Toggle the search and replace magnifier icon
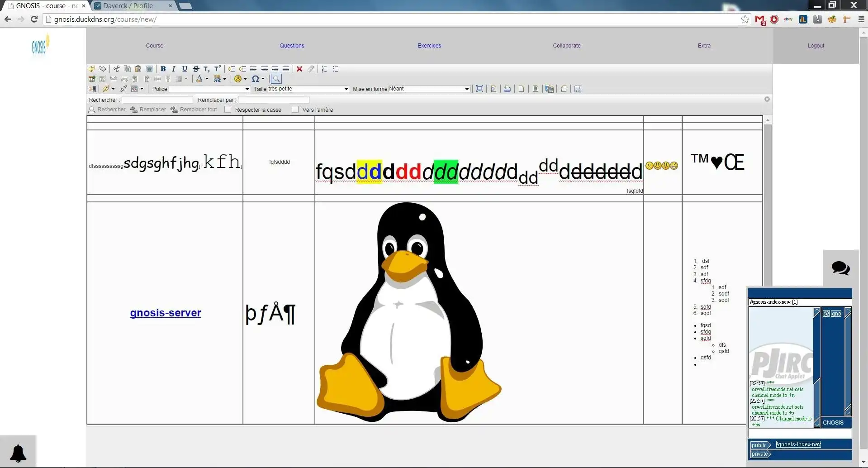 (x=276, y=79)
